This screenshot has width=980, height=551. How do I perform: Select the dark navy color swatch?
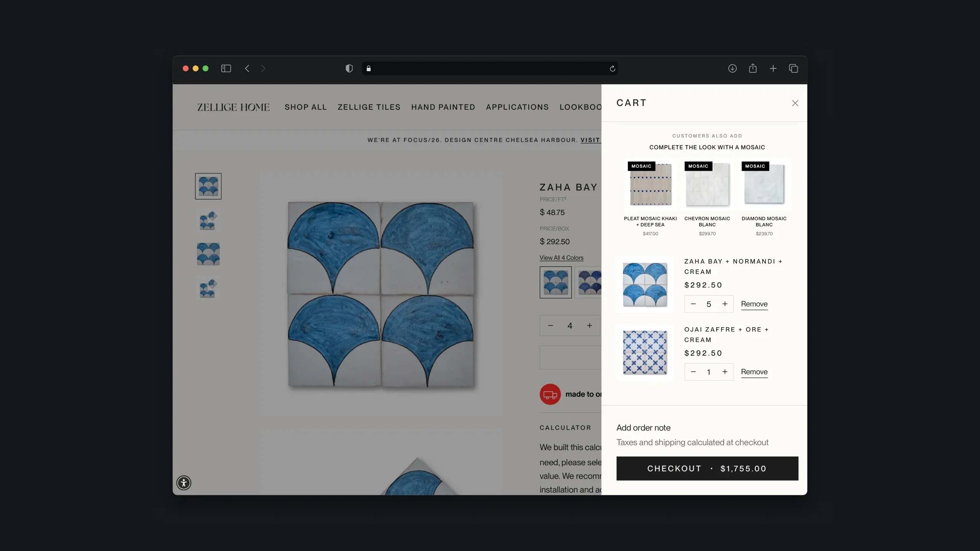588,282
